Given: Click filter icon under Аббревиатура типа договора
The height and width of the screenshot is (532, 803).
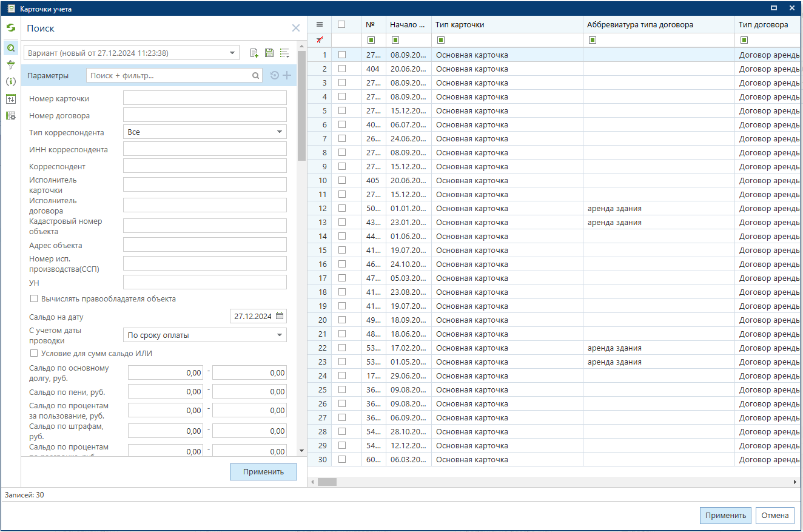Looking at the screenshot, I should click(593, 40).
